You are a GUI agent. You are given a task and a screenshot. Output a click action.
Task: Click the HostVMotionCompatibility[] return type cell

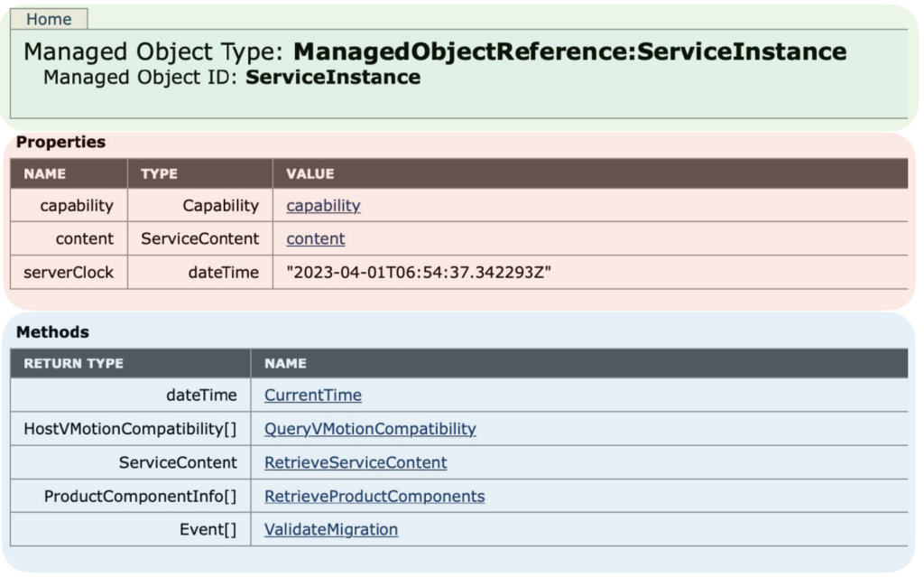point(130,428)
